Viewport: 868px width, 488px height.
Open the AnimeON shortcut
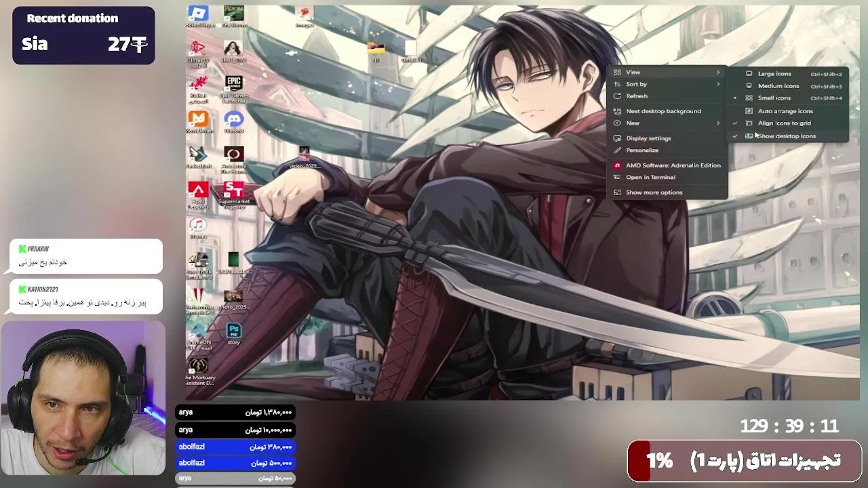click(x=199, y=336)
